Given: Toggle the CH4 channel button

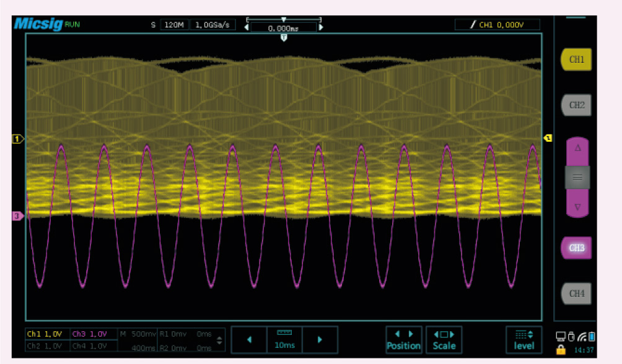Looking at the screenshot, I should pyautogui.click(x=577, y=293).
